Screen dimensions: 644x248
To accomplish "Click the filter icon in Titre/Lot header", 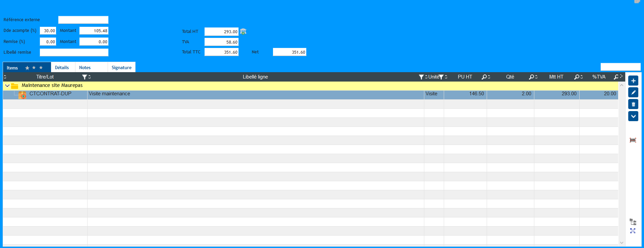I will pos(85,77).
